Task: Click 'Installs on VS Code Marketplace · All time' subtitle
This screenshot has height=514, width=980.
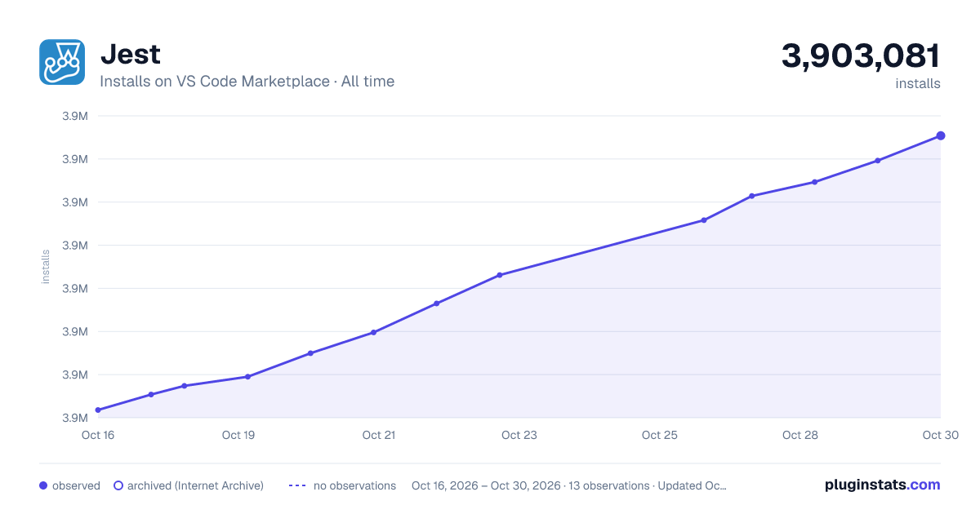Action: click(247, 82)
